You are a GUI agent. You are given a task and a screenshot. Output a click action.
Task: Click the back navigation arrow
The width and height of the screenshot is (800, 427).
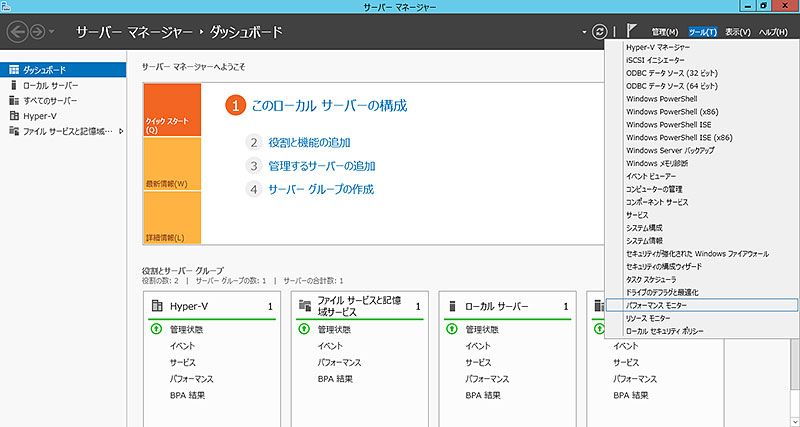(x=17, y=32)
